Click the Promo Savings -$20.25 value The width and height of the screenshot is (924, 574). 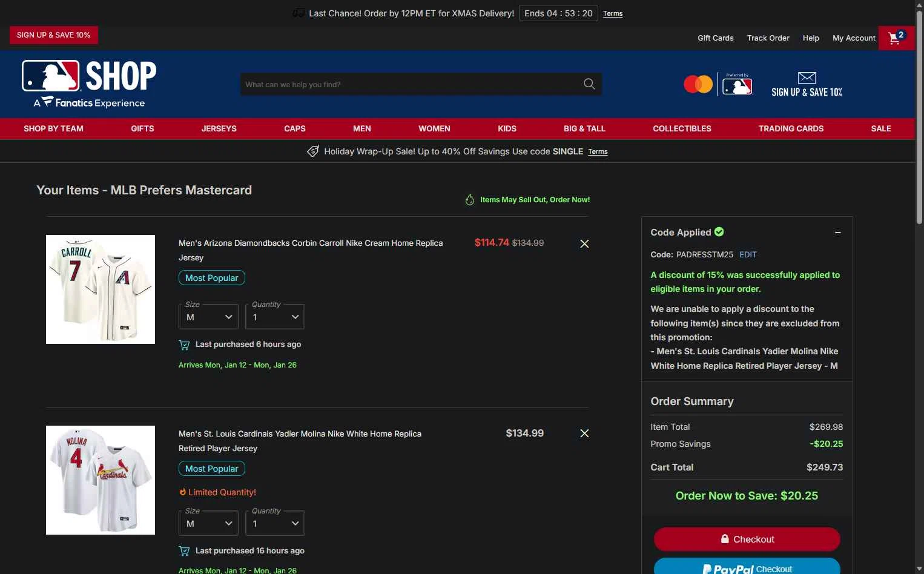[827, 444]
